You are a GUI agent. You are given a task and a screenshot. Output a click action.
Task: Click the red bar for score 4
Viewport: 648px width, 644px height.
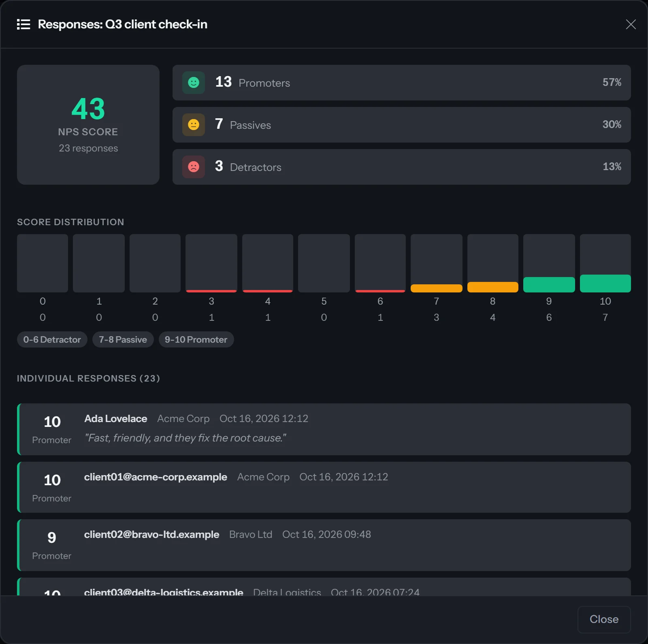click(267, 291)
